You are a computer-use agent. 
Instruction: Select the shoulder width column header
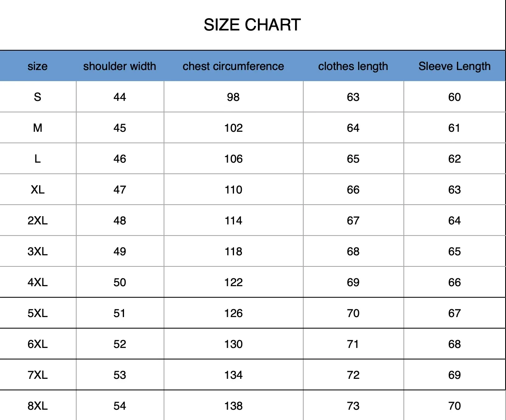tap(119, 66)
